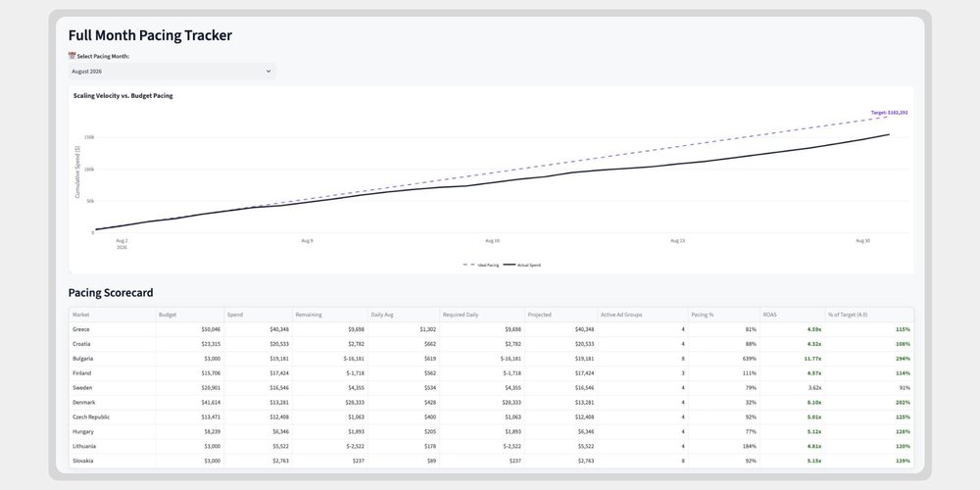Screen dimensions: 980x490
Task: Sort by the Spend column header
Action: pos(258,315)
